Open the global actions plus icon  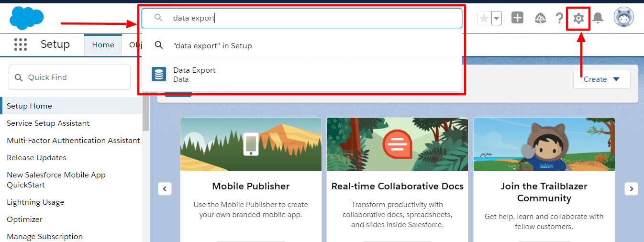tap(517, 18)
